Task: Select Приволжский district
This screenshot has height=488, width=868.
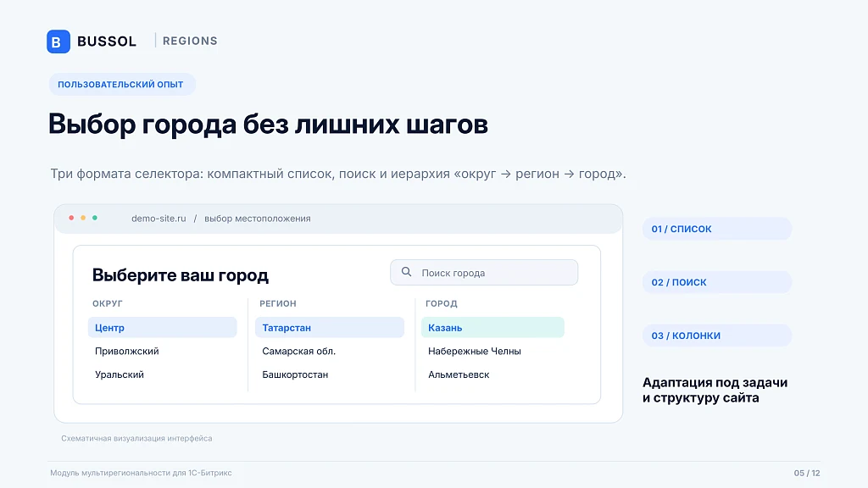Action: [127, 351]
